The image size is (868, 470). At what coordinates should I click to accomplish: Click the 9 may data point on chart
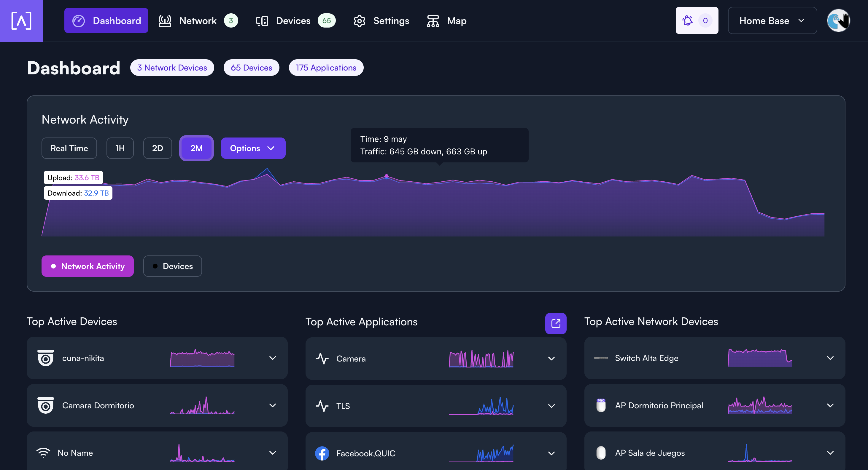tap(387, 176)
